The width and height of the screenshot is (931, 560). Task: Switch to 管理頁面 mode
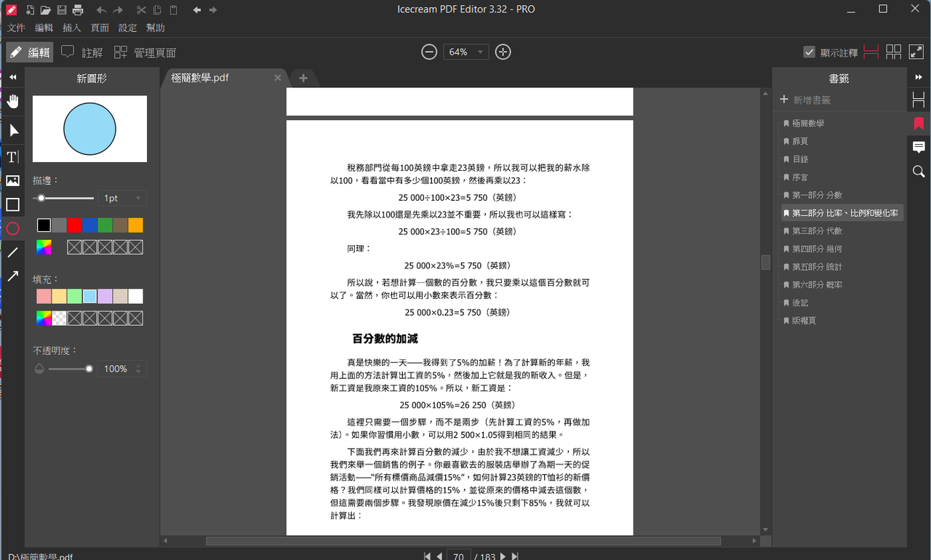[x=145, y=52]
